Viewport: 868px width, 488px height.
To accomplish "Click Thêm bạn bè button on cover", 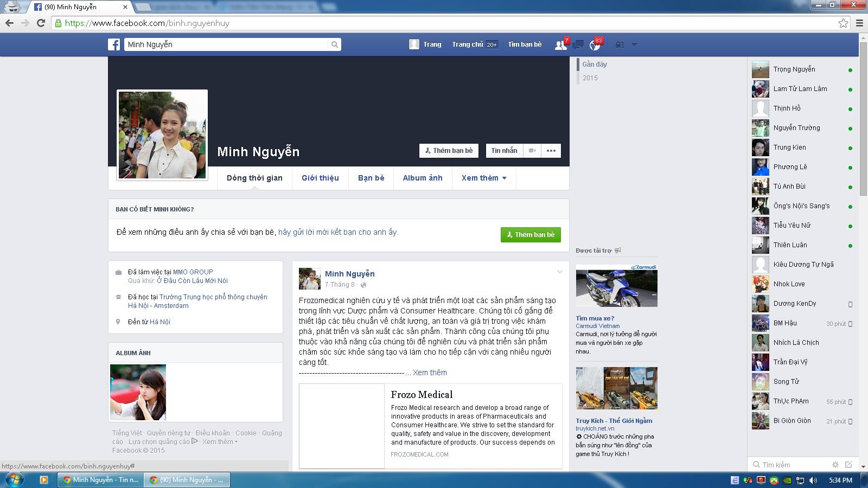I will click(449, 151).
